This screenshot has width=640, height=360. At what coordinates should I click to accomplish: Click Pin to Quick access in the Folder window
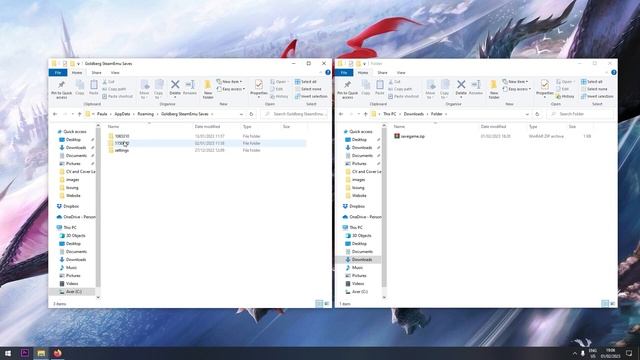(x=347, y=89)
